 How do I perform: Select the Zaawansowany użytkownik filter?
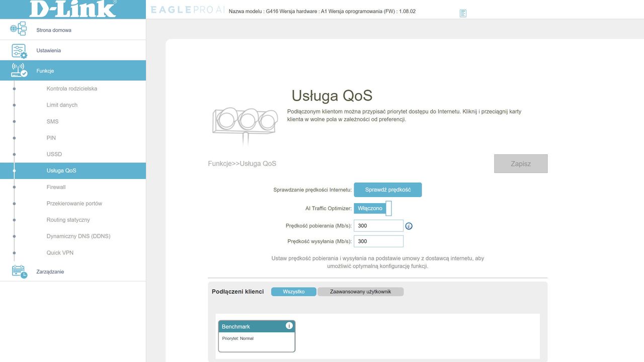click(x=360, y=292)
